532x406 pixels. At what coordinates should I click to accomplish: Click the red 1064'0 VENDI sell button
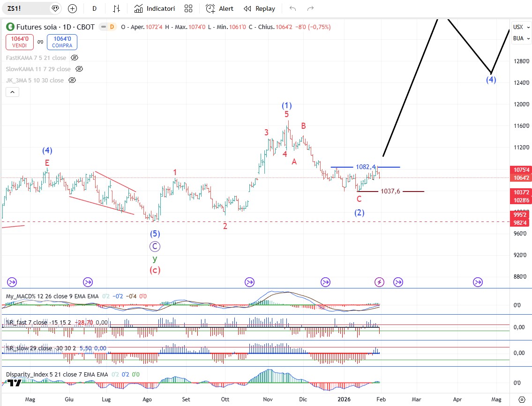(20, 42)
